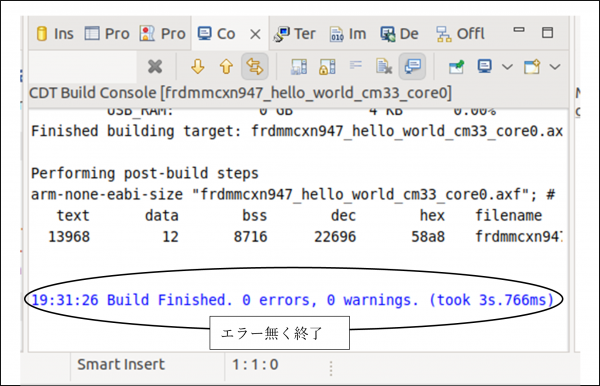
Task: Go to next error with down arrow
Action: pos(197,67)
